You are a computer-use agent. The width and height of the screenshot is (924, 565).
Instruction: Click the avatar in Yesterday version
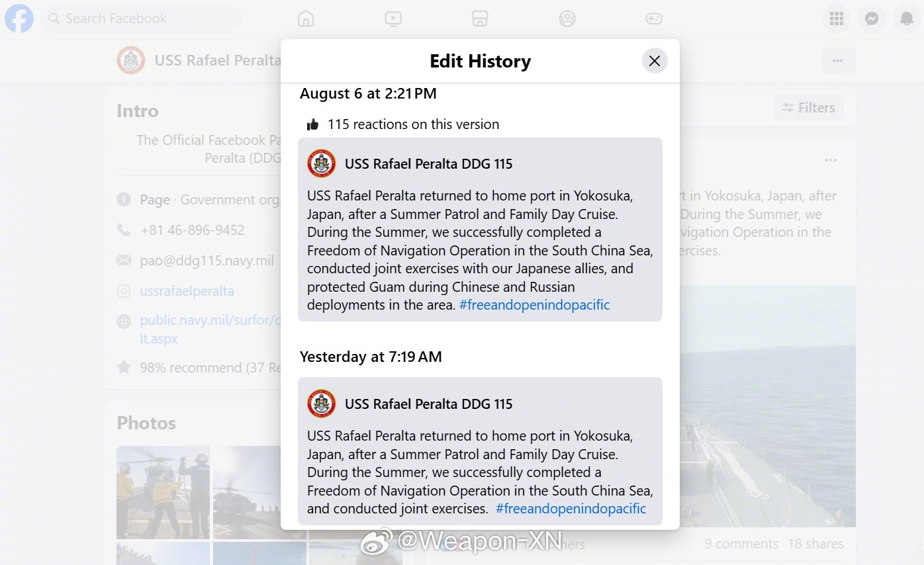pyautogui.click(x=322, y=404)
